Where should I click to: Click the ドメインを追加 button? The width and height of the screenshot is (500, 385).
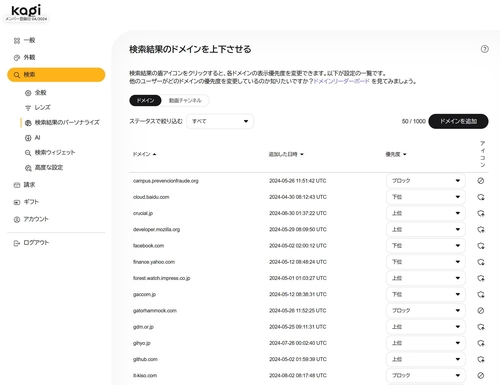click(458, 121)
